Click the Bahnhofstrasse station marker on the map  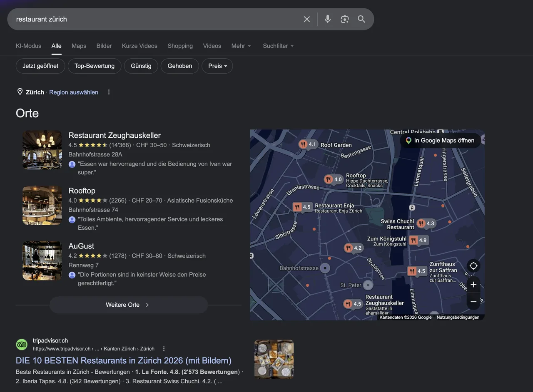(x=325, y=268)
